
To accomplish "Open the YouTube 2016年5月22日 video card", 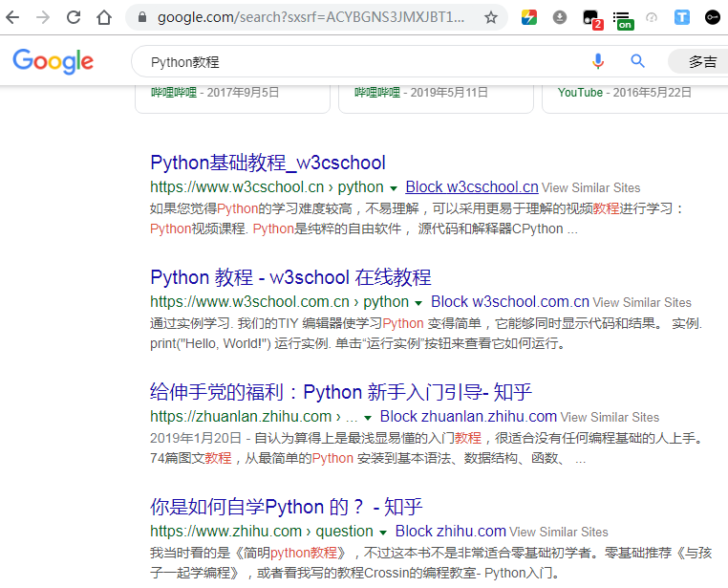I will point(634,98).
